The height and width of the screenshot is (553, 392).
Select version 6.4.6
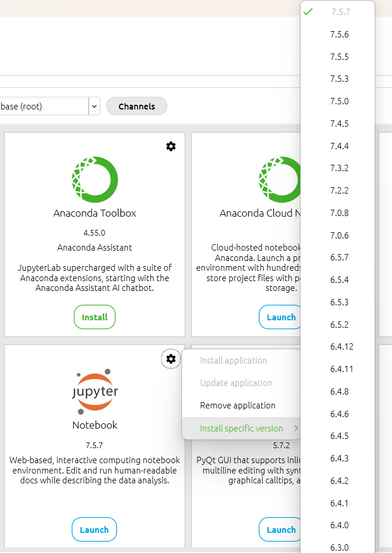click(x=337, y=414)
